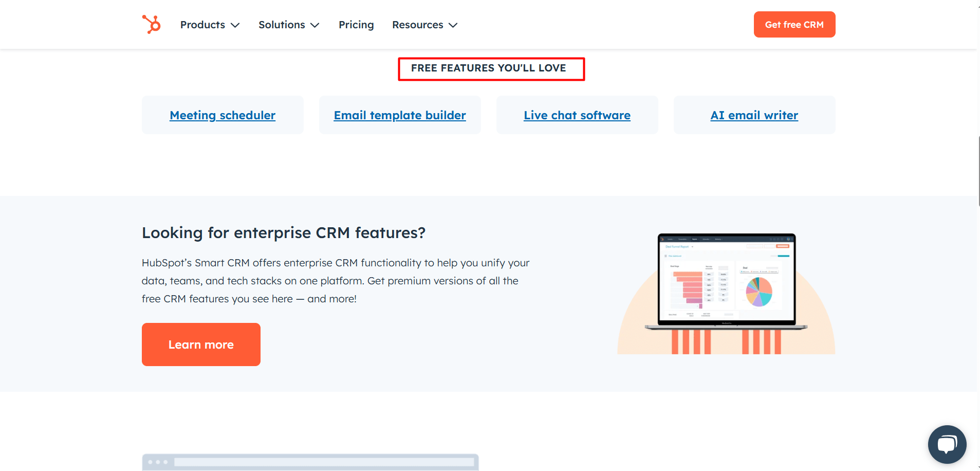Open the AI email writer link
This screenshot has height=471, width=980.
click(754, 115)
